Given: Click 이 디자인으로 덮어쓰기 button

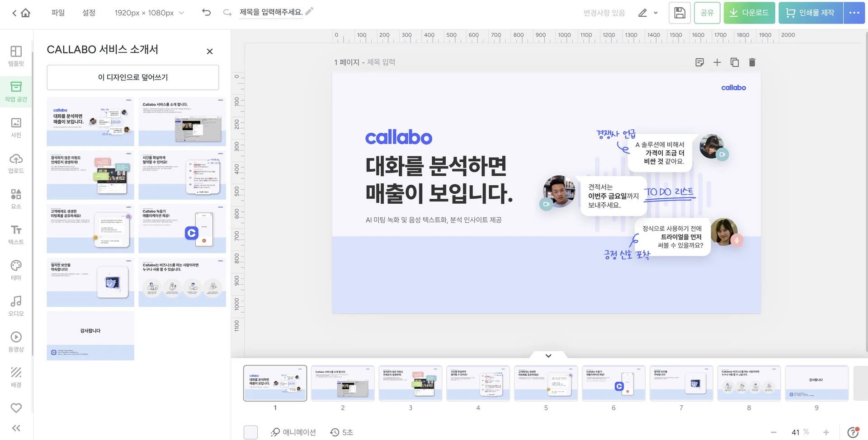Looking at the screenshot, I should [133, 77].
